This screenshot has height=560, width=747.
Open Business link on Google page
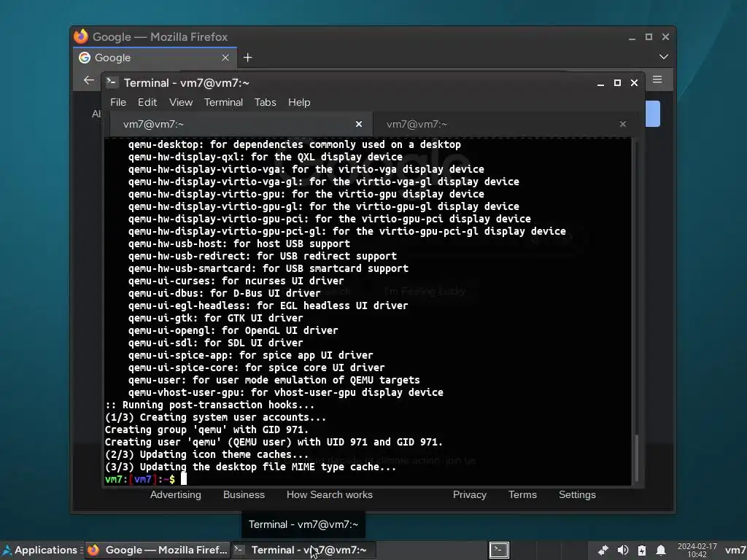(x=244, y=495)
